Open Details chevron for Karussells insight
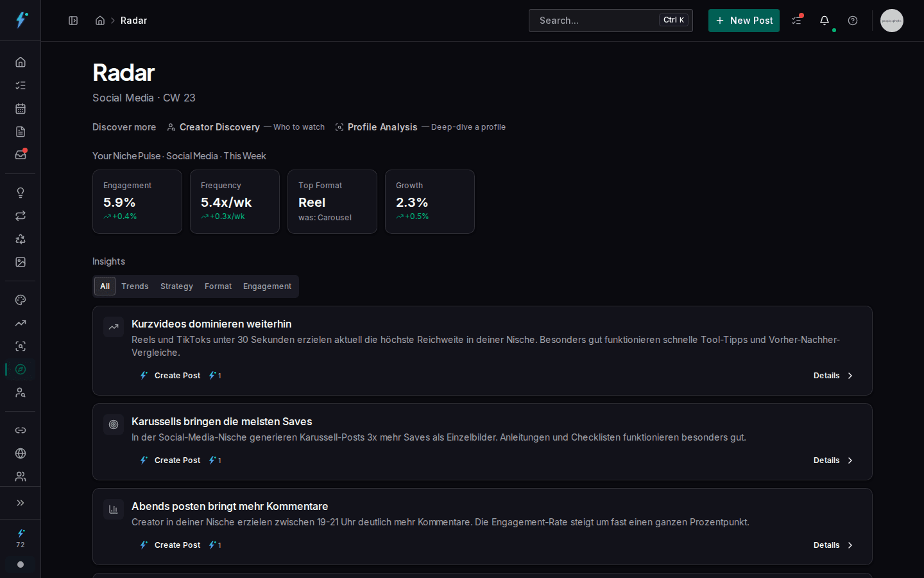924x578 pixels. tap(834, 460)
